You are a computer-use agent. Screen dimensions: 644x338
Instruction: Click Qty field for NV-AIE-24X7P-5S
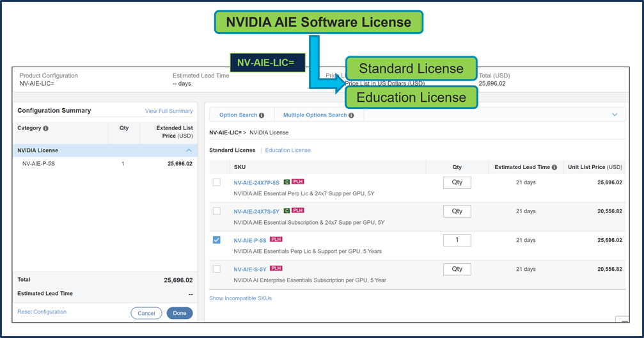pyautogui.click(x=457, y=182)
